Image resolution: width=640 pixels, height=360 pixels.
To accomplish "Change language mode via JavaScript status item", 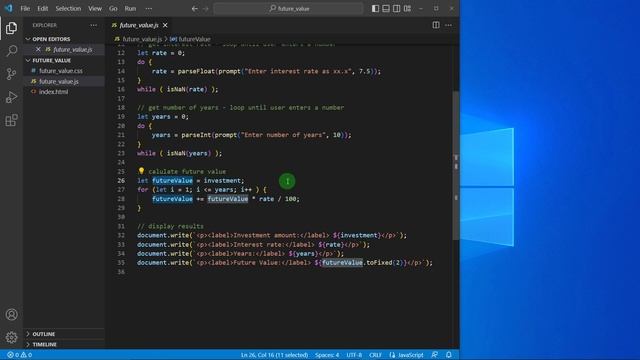I will (x=410, y=355).
